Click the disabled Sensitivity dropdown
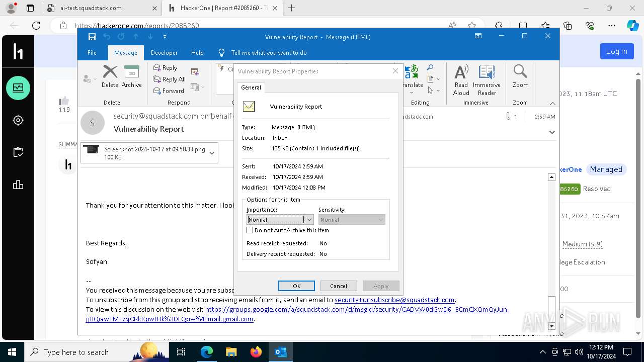Image resolution: width=644 pixels, height=362 pixels. pyautogui.click(x=352, y=220)
